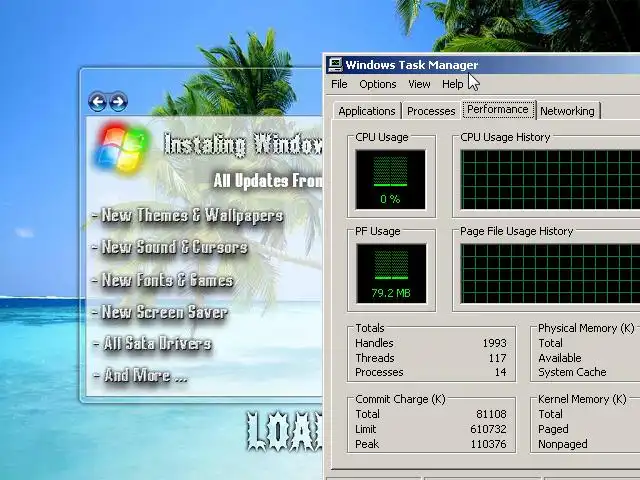
Task: Click the Nonpaged label under Kernel Memory
Action: click(562, 444)
